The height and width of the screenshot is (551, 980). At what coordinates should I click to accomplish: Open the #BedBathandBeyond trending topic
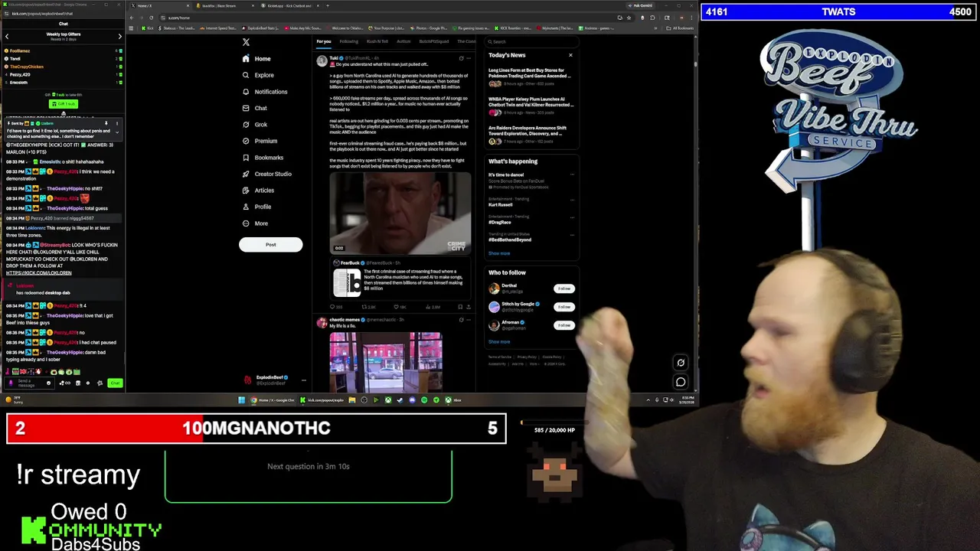pyautogui.click(x=510, y=240)
